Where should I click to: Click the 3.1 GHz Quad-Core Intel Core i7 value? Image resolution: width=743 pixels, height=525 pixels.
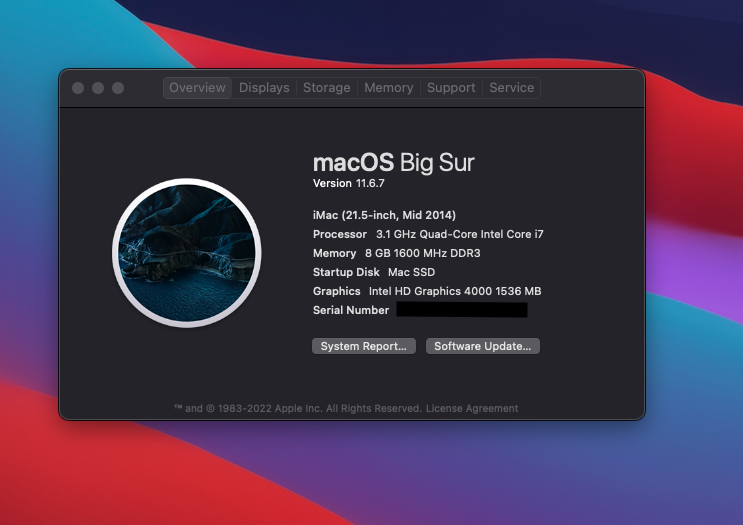(x=460, y=234)
